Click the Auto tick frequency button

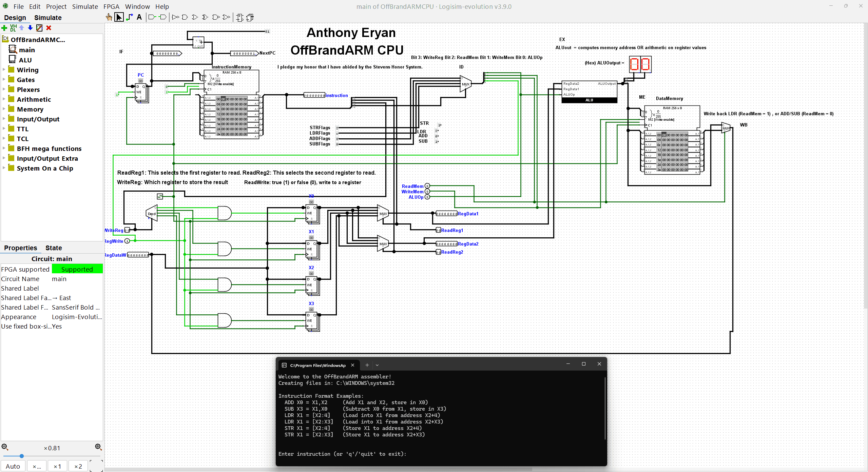(13, 466)
